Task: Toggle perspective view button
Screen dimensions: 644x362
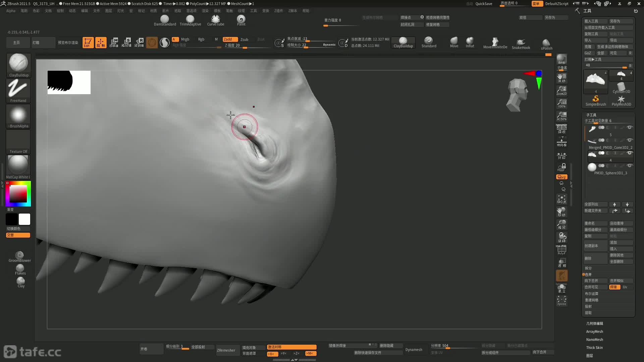Action: (562, 129)
